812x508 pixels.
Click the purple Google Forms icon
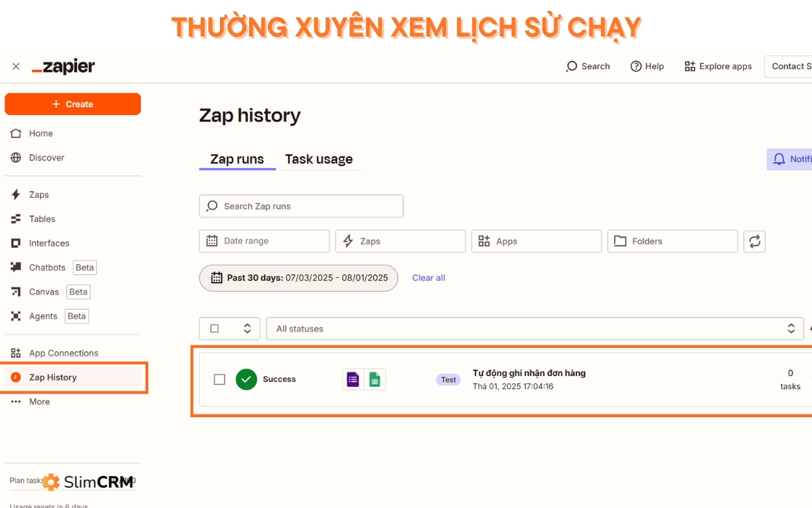[x=353, y=379]
